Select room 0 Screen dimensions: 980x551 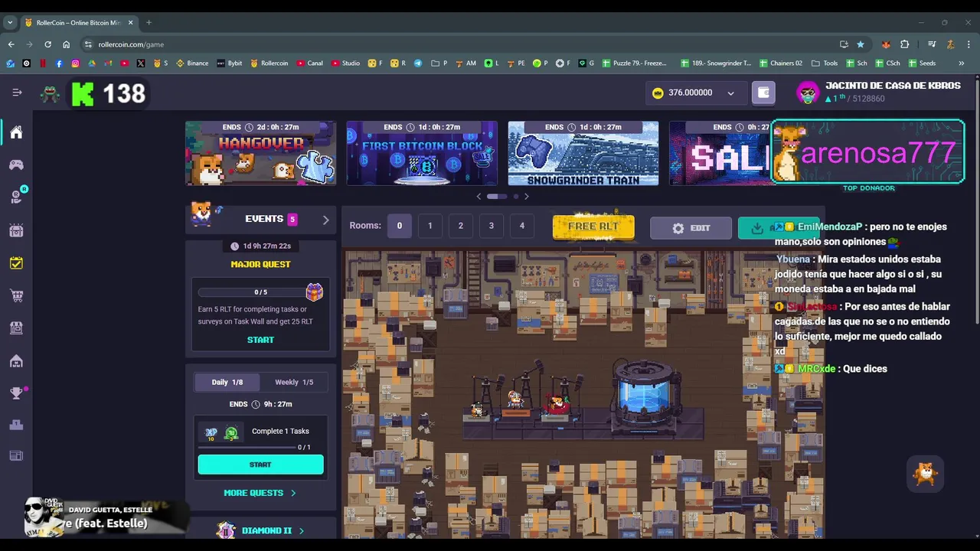coord(399,226)
